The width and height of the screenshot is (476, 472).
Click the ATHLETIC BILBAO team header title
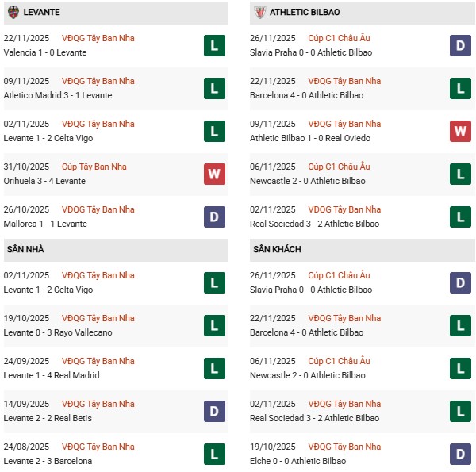[x=305, y=13]
